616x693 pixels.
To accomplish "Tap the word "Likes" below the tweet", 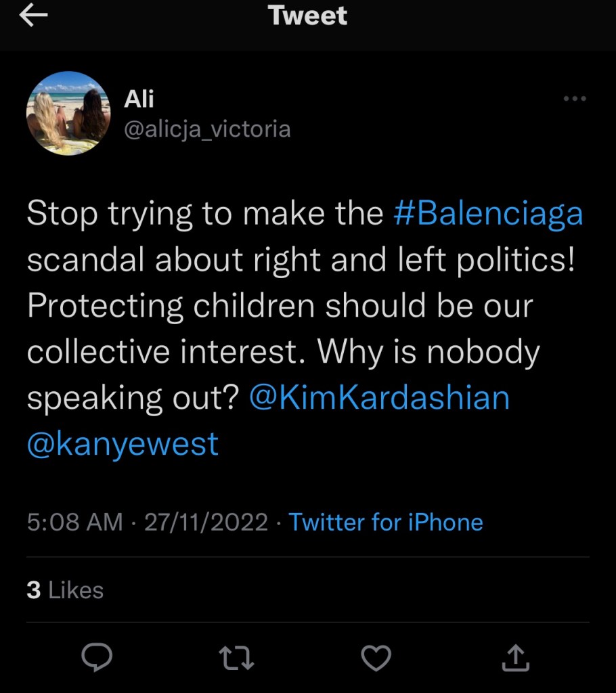I will (x=76, y=590).
